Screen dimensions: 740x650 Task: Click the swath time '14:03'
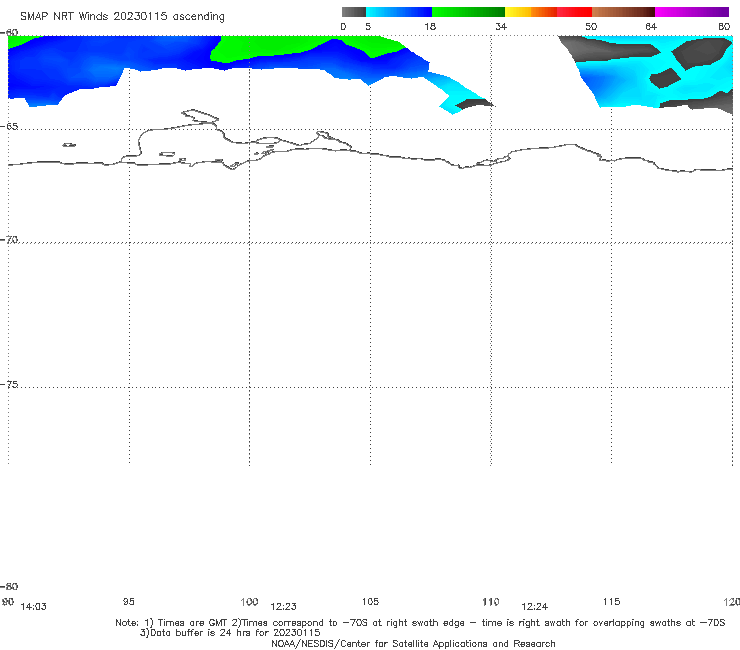(x=34, y=607)
